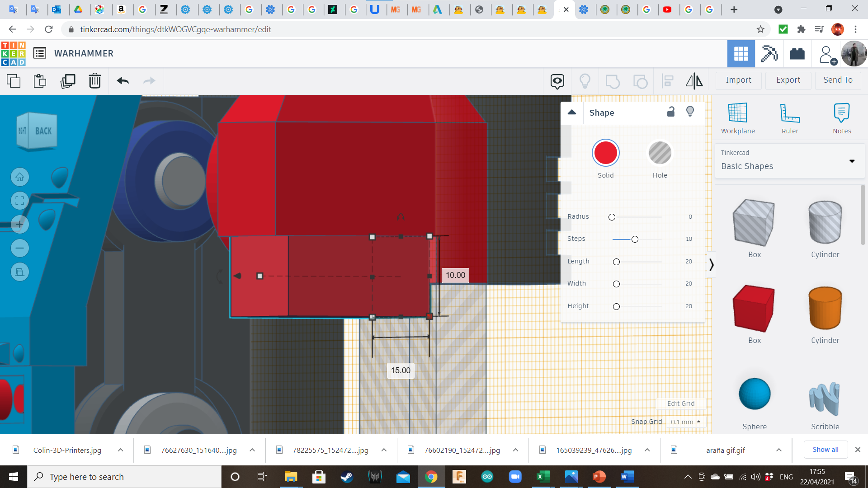Click the Mirror tool icon
The image size is (868, 488).
pyautogui.click(x=694, y=81)
